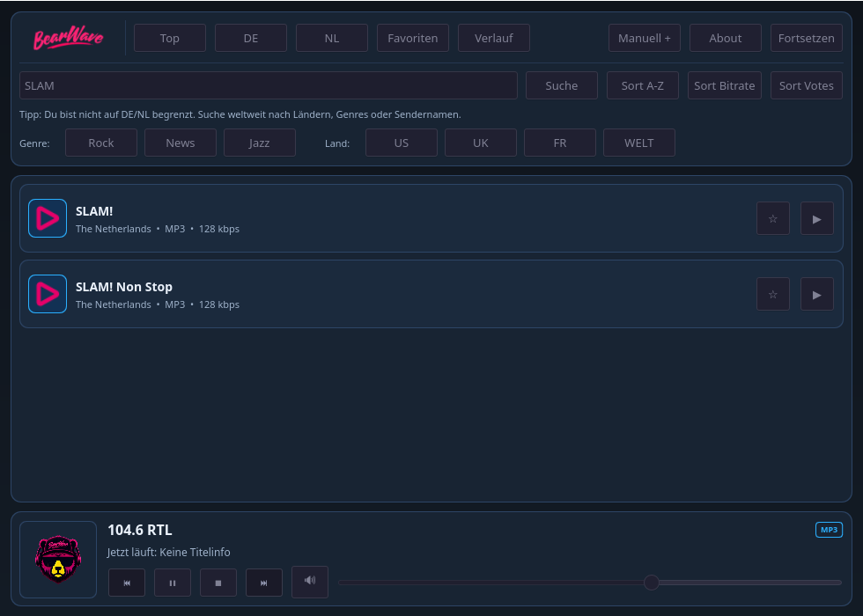Click the SLAM! station title
Image resolution: width=863 pixels, height=616 pixels.
pos(94,211)
